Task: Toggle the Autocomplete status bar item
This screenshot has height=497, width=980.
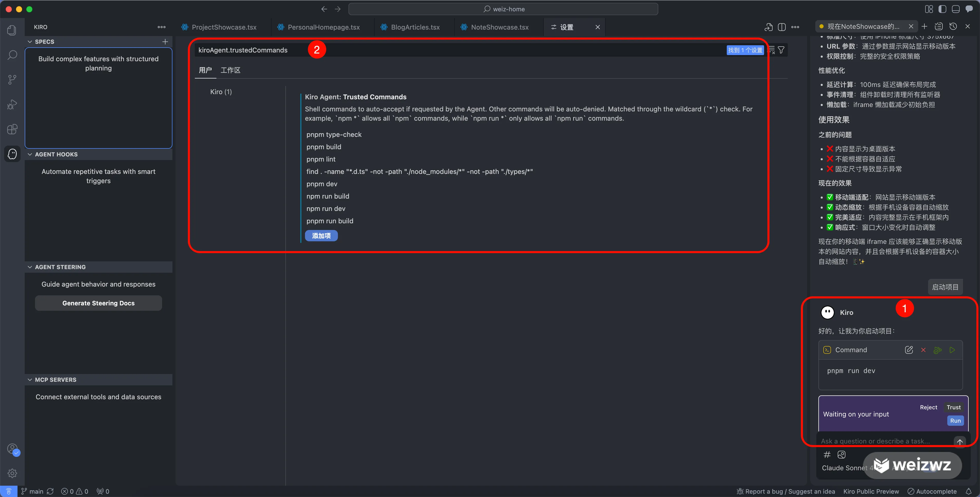Action: tap(932, 491)
